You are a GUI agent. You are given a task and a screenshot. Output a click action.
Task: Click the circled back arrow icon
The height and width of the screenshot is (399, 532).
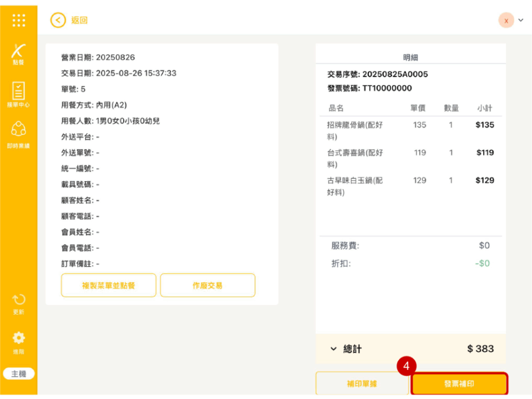point(58,20)
